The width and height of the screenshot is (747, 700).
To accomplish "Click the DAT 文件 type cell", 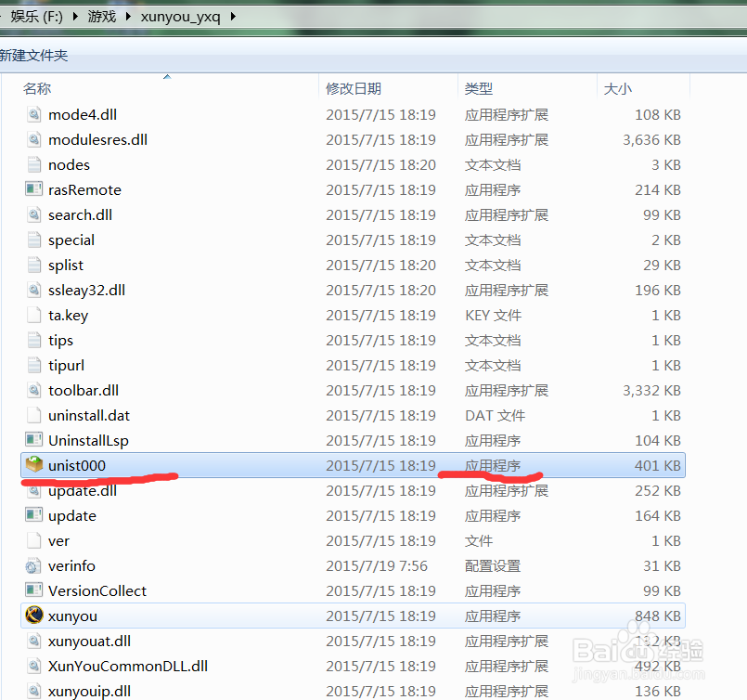I will coord(495,416).
